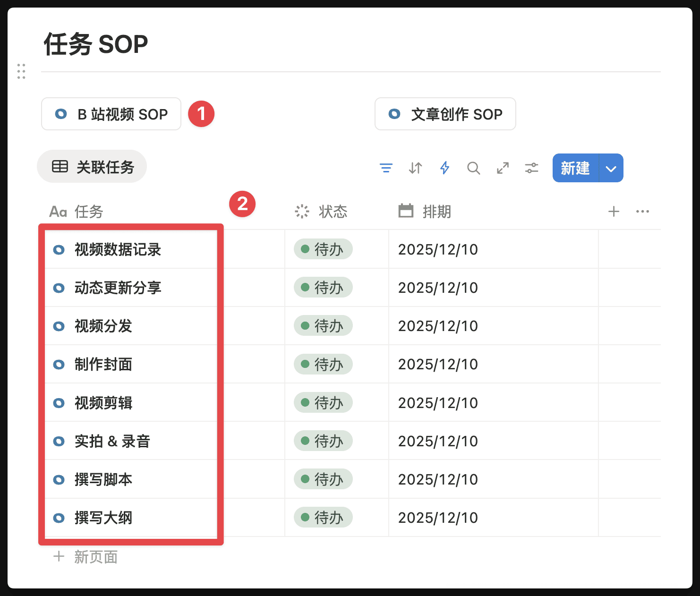The image size is (700, 596).
Task: Select the 关联任务 view tab
Action: [92, 167]
